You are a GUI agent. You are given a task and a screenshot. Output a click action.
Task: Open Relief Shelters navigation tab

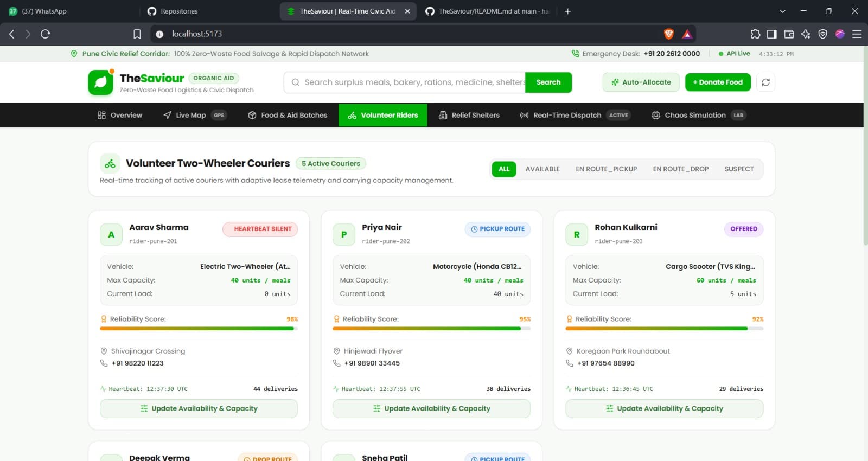tap(469, 115)
